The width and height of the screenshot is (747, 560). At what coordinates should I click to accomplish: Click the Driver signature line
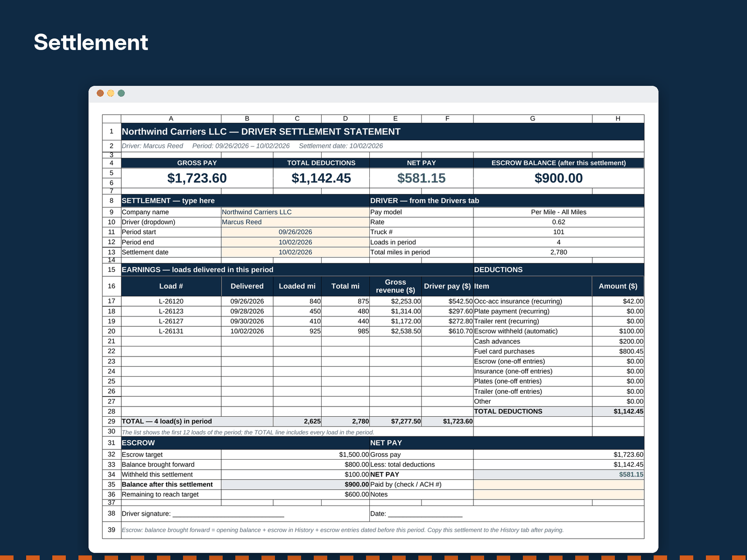coord(228,514)
